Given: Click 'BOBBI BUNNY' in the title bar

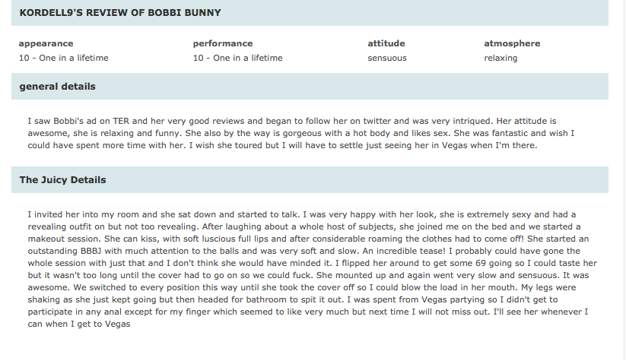Looking at the screenshot, I should click(x=184, y=13).
